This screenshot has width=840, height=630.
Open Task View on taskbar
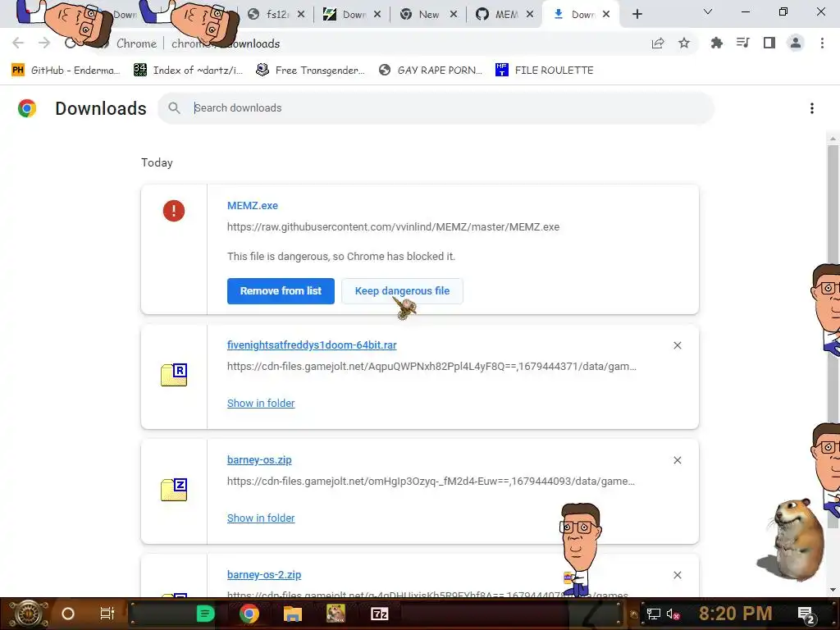[x=107, y=614]
